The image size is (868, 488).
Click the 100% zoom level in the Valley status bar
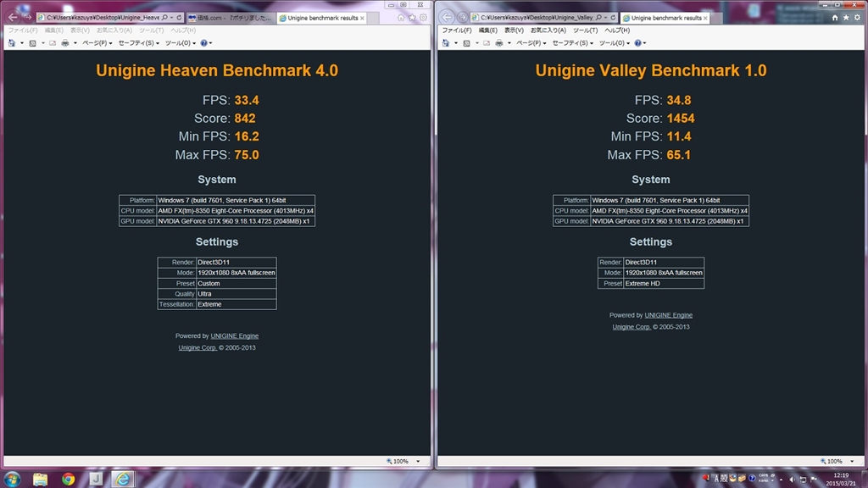pos(835,461)
